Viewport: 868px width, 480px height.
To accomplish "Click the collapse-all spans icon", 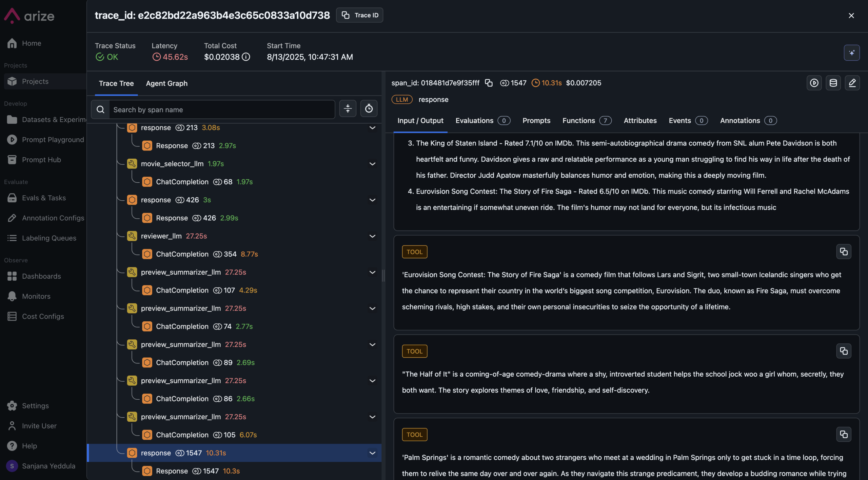I will pyautogui.click(x=348, y=109).
